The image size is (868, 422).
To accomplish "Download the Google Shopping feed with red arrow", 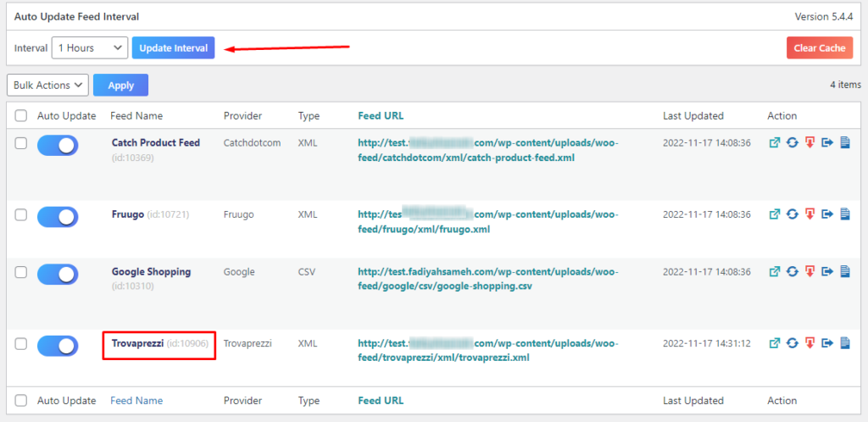I will [810, 271].
